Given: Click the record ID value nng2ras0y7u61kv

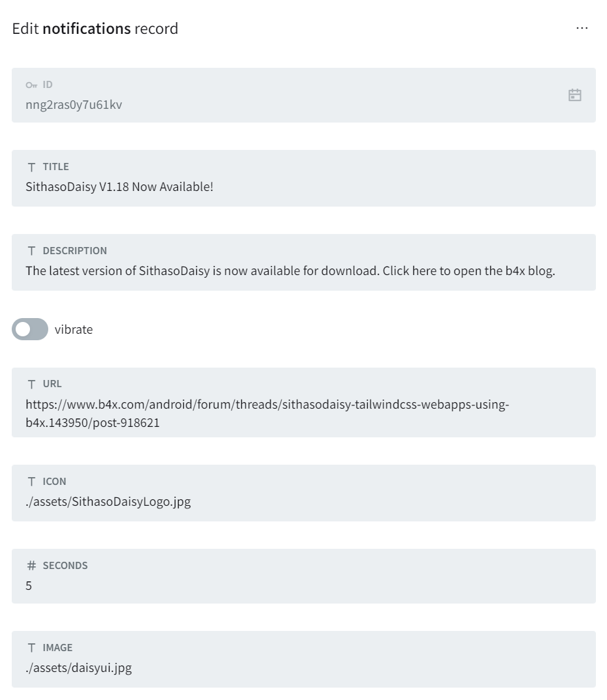Looking at the screenshot, I should (74, 105).
